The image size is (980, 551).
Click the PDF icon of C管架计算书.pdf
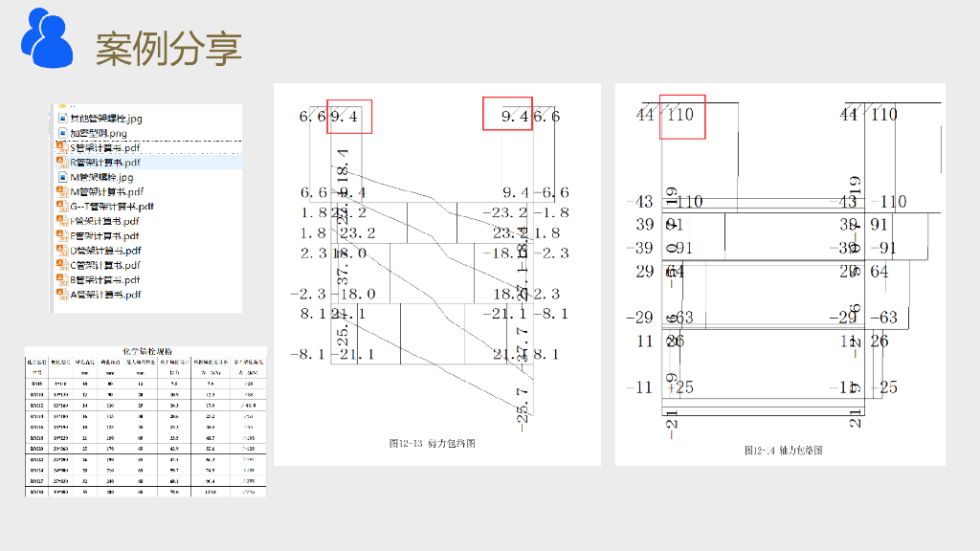(x=62, y=265)
